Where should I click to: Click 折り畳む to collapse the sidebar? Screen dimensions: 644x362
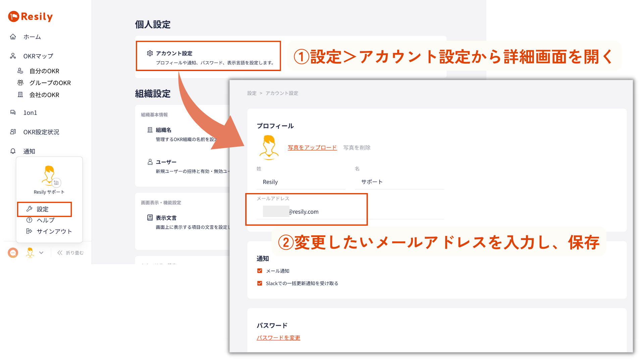click(74, 253)
